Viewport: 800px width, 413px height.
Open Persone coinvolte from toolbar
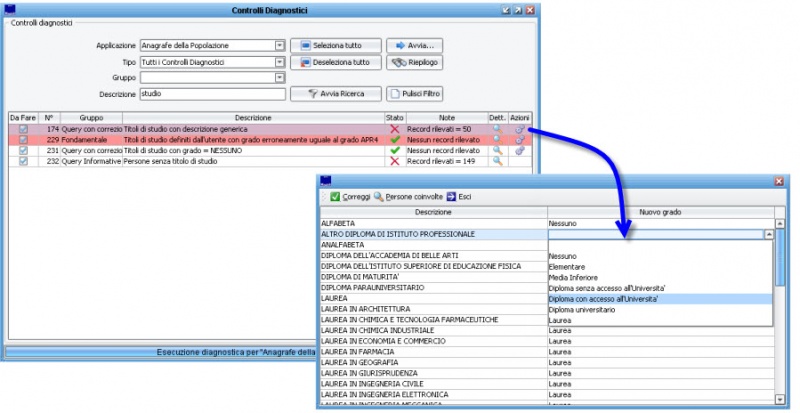408,197
